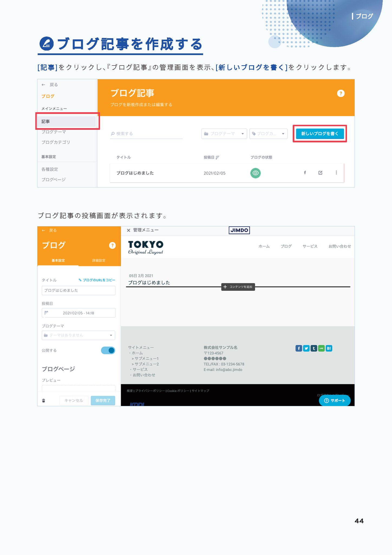Click the 新しいブログを書く button
The height and width of the screenshot is (555, 392).
[x=320, y=134]
